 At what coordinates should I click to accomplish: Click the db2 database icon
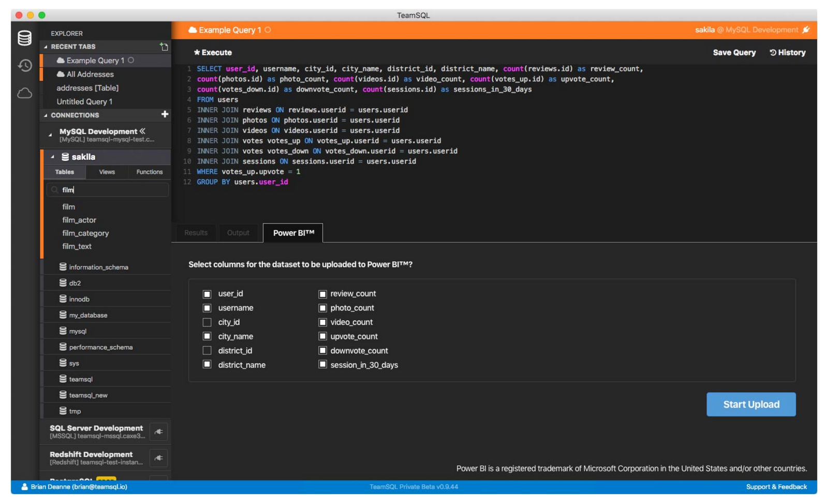63,283
